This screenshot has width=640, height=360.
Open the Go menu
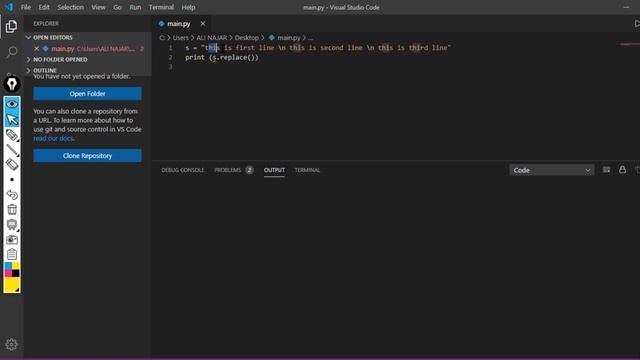(118, 7)
